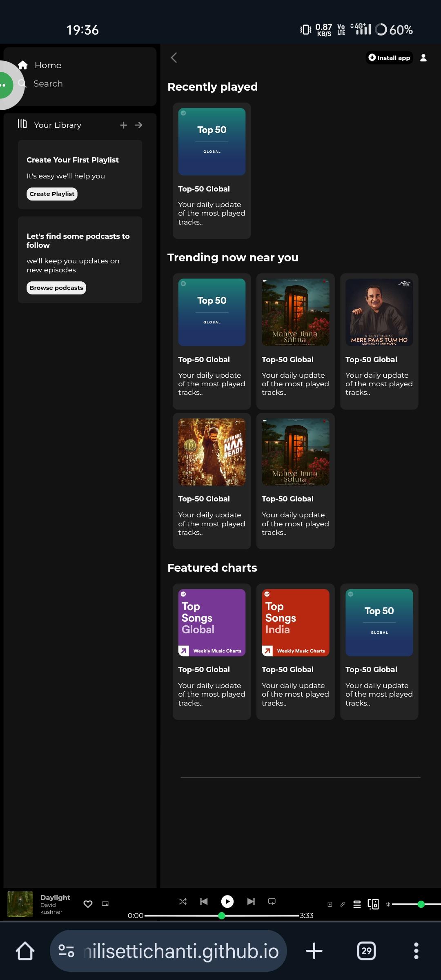Click the user profile icon
The height and width of the screenshot is (980, 441).
(x=423, y=58)
